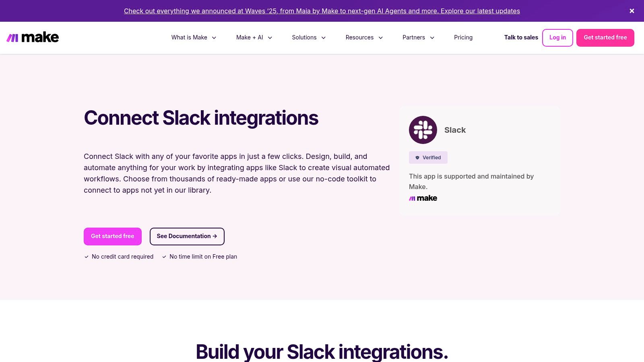644x362 pixels.
Task: Click the Make logo in the navigation bar
Action: click(33, 37)
